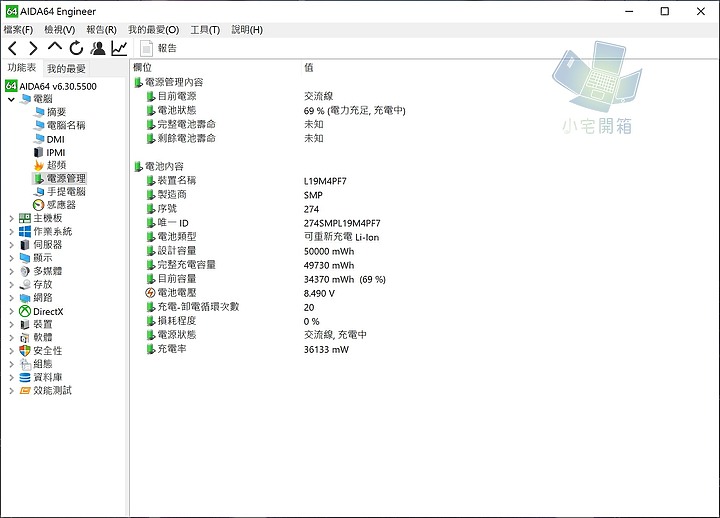Viewport: 720px width, 518px height.
Task: Click the value 36133 mW
Action: 326,349
